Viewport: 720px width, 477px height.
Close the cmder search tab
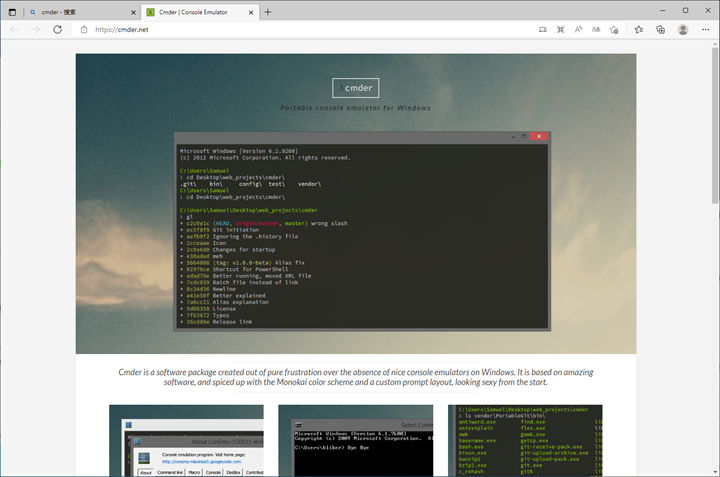tap(133, 12)
